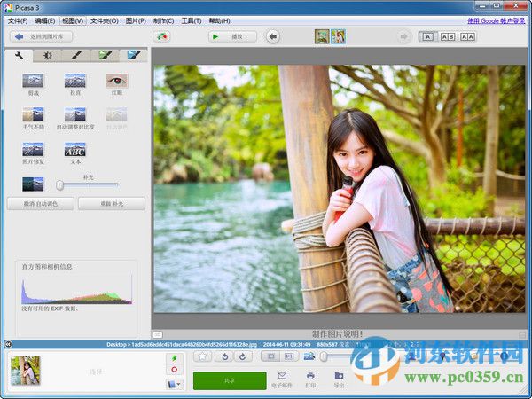Click the zoom picture icon
The width and height of the screenshot is (532, 399).
[309, 356]
